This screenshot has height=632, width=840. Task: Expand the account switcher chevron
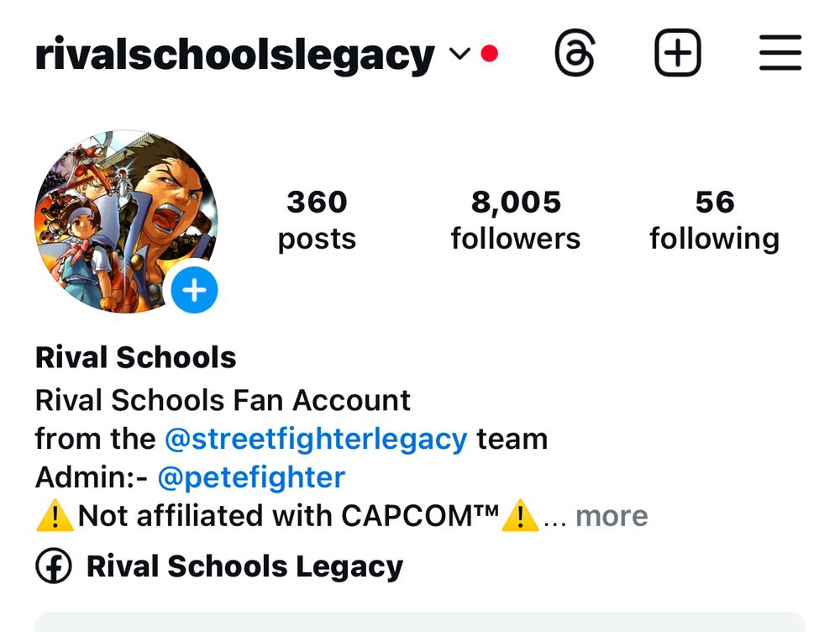coord(459,54)
